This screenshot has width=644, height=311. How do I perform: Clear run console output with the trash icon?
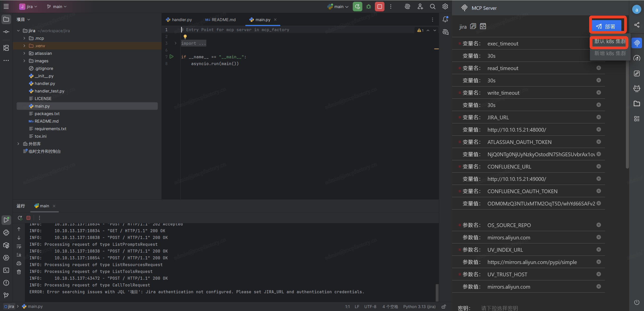(19, 272)
